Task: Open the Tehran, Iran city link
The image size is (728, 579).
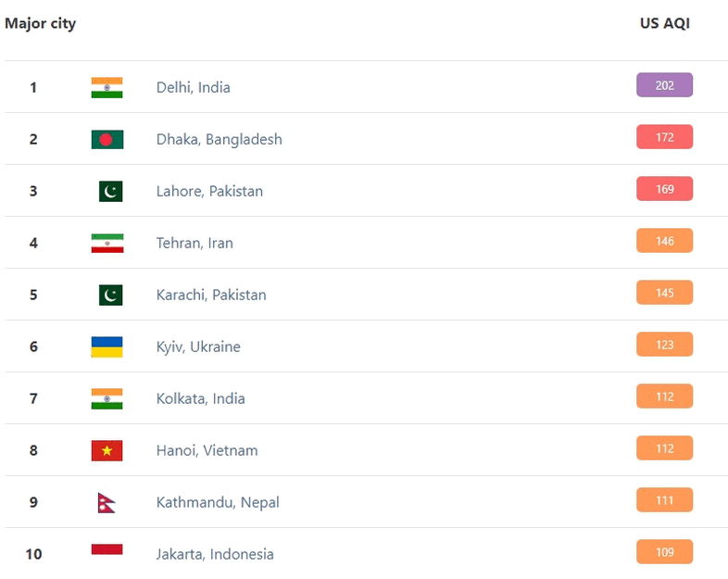Action: pyautogui.click(x=195, y=243)
